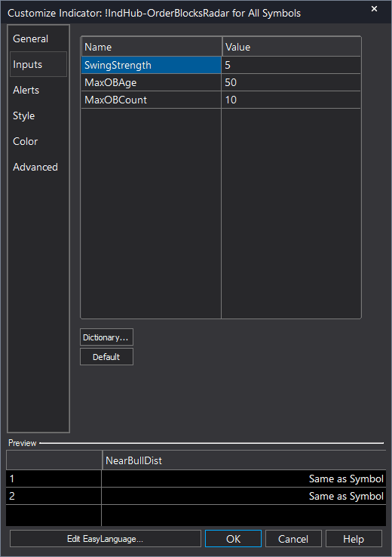Open the Dictionary dialog
Image resolution: width=392 pixels, height=557 pixels.
(x=106, y=337)
